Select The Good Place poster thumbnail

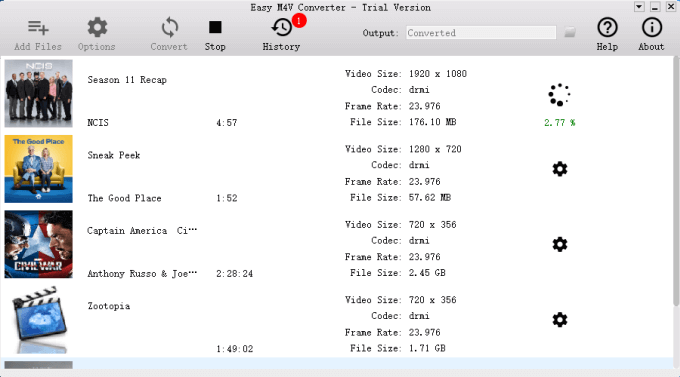(39, 169)
